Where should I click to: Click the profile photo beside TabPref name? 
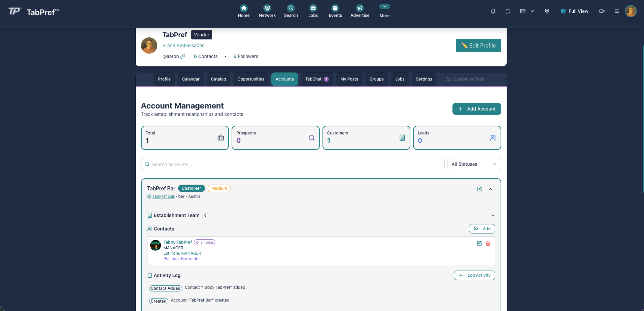149,45
